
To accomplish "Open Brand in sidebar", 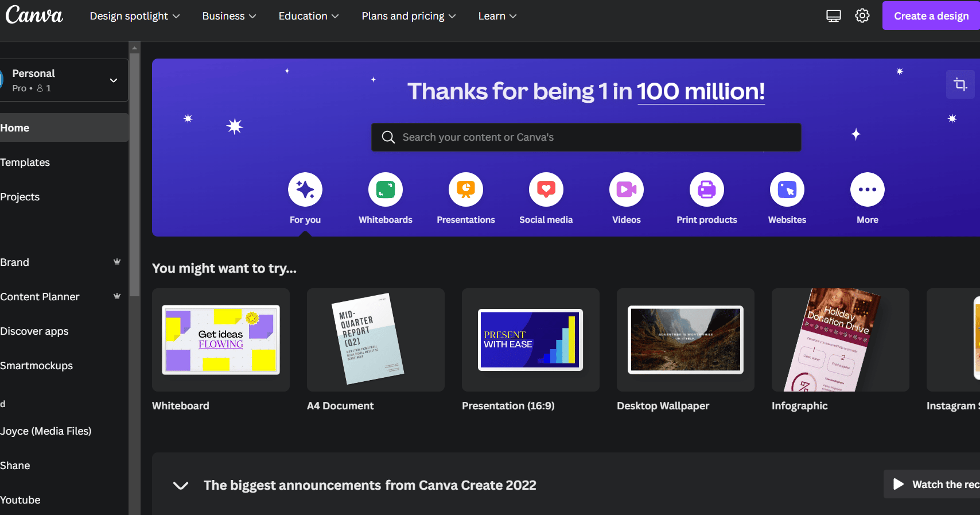I will point(64,262).
